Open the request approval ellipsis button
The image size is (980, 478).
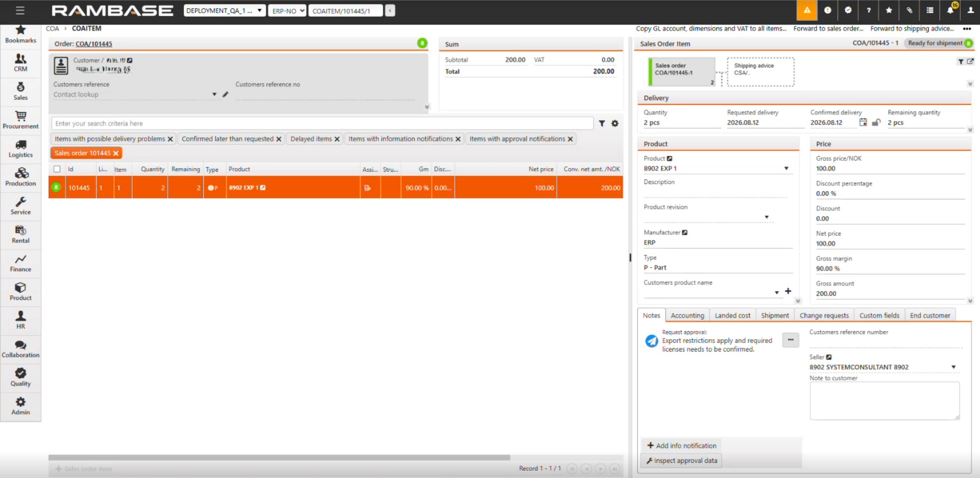(x=790, y=340)
